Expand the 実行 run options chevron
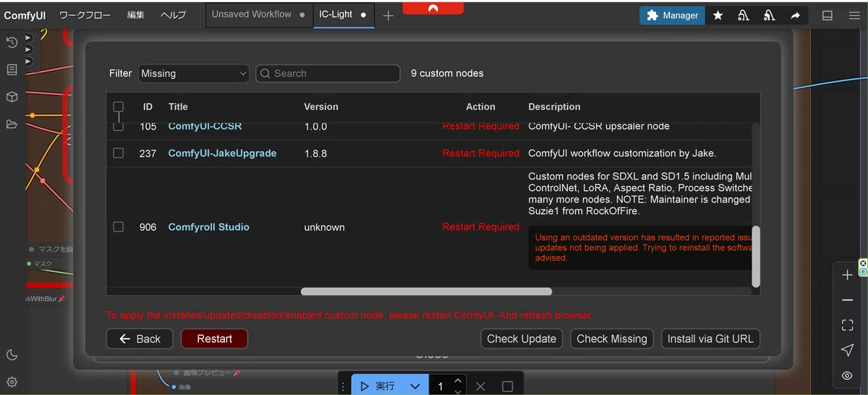Screen dimensions: 868x395 pyautogui.click(x=414, y=386)
